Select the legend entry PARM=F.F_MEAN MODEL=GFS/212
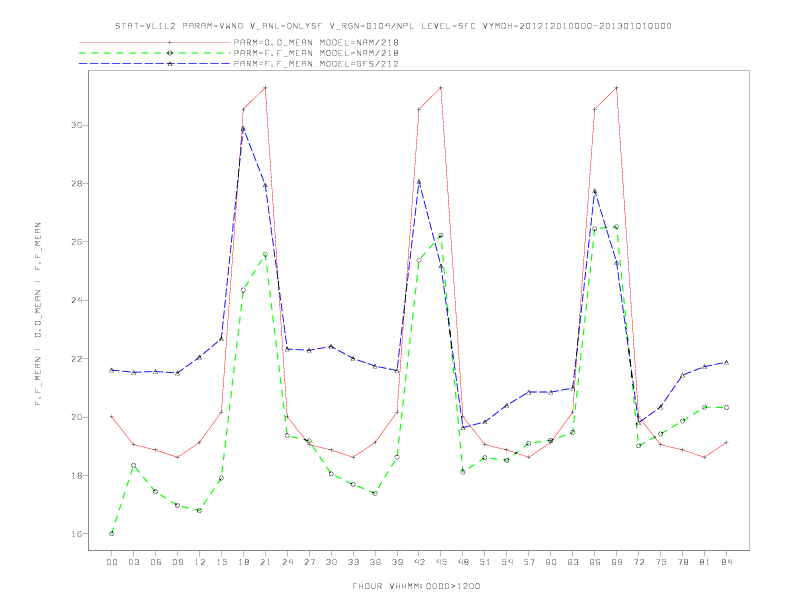 tap(316, 64)
